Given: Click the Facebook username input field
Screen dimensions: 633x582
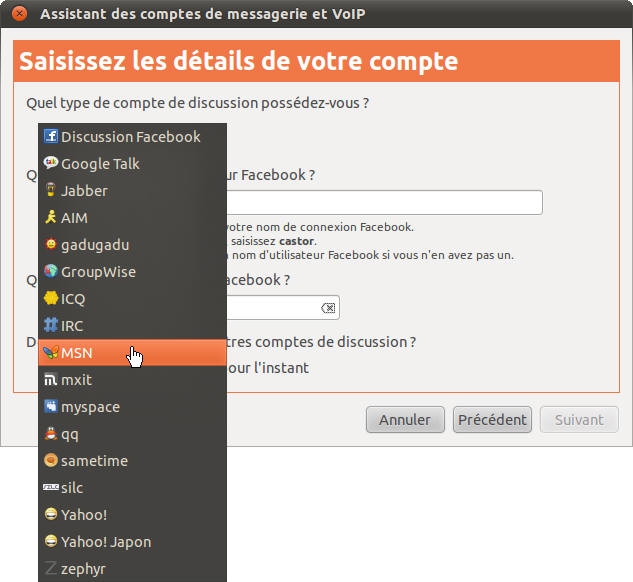Looking at the screenshot, I should coord(384,203).
